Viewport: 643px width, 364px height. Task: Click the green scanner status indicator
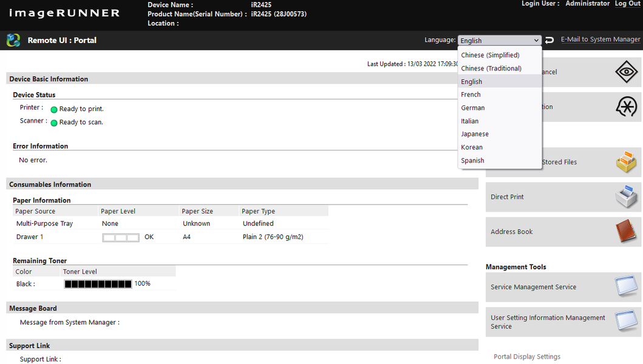tap(53, 123)
